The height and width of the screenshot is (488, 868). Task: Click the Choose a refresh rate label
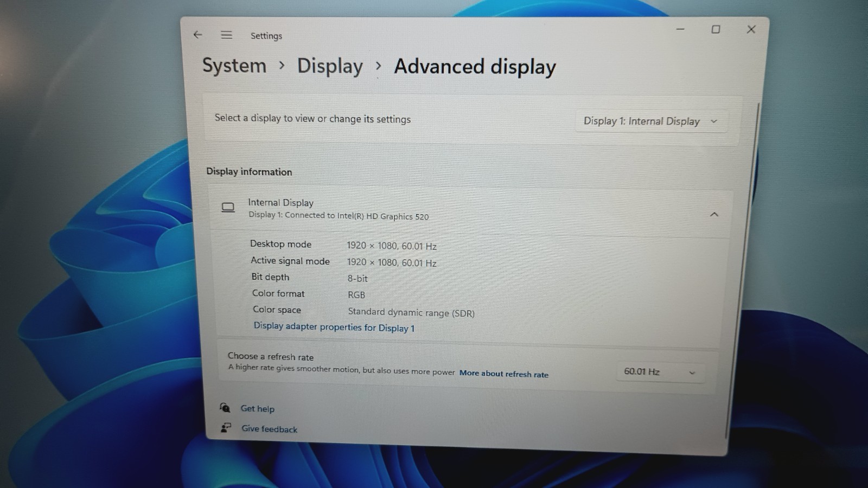(271, 356)
